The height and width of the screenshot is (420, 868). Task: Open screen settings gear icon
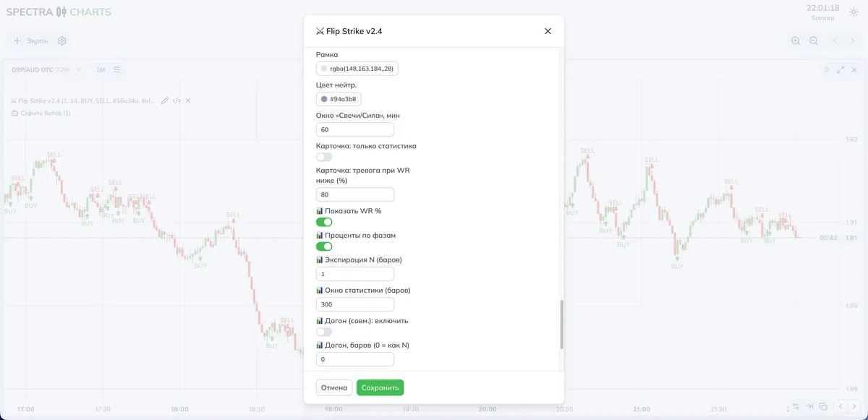click(62, 41)
